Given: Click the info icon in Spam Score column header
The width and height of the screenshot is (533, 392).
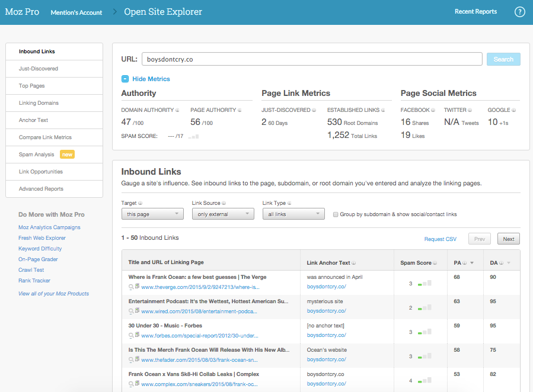Looking at the screenshot, I should click(x=435, y=263).
